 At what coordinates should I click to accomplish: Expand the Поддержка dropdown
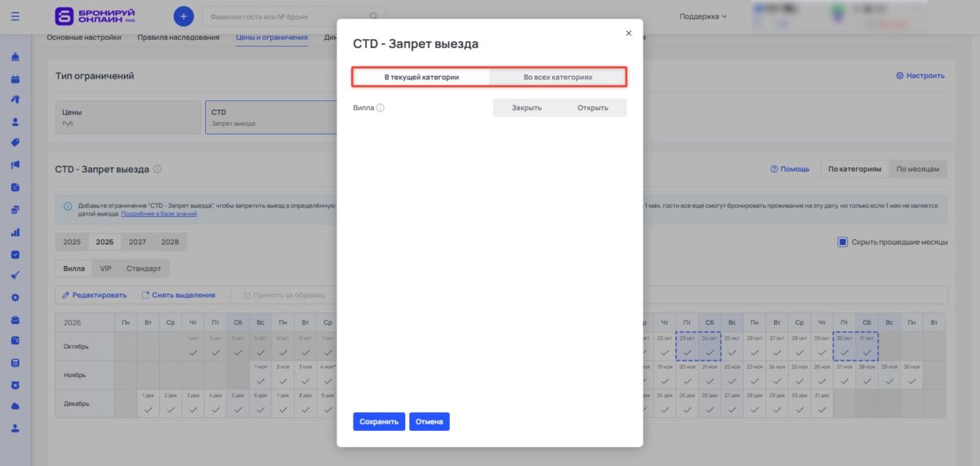pos(703,16)
